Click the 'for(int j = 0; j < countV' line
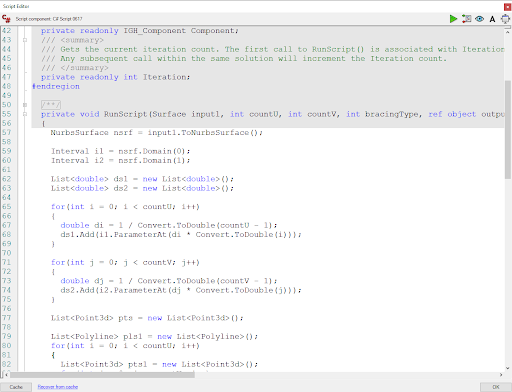 [x=125, y=263]
